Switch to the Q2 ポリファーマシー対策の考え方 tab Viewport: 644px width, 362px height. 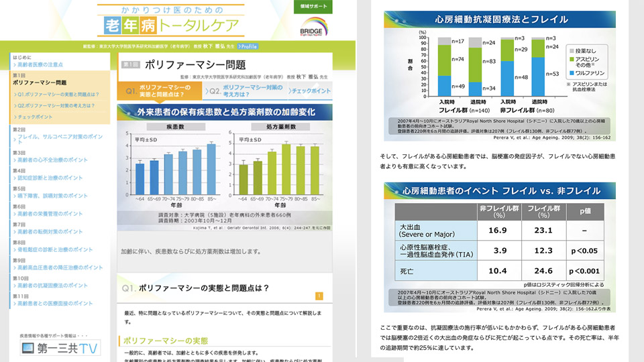pos(244,90)
